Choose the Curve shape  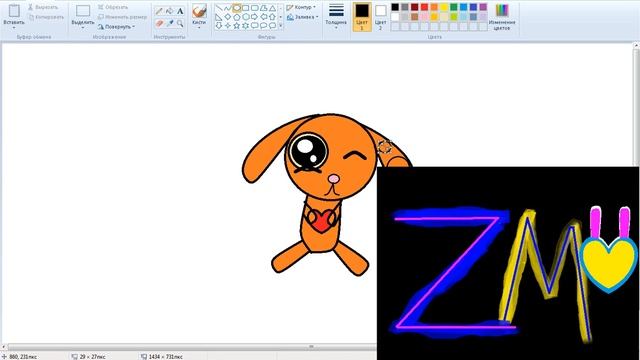coord(228,8)
